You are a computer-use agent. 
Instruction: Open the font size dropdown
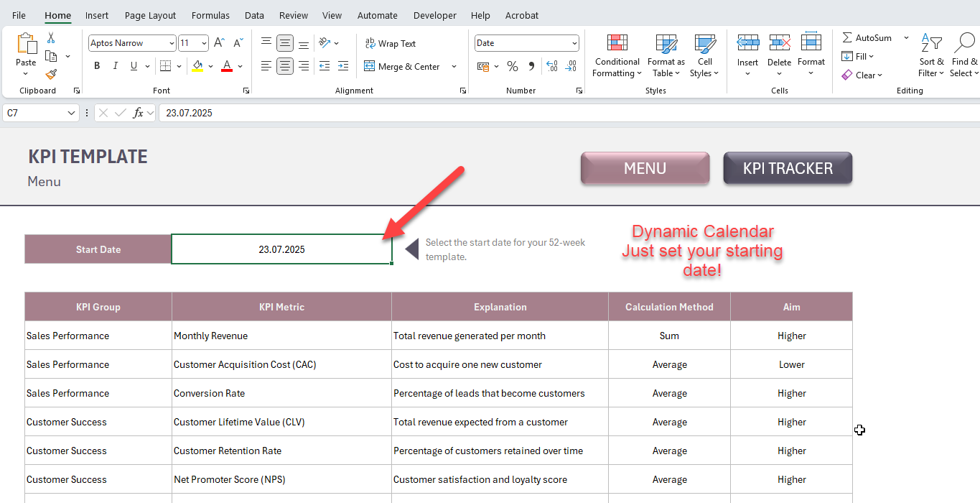pos(204,43)
